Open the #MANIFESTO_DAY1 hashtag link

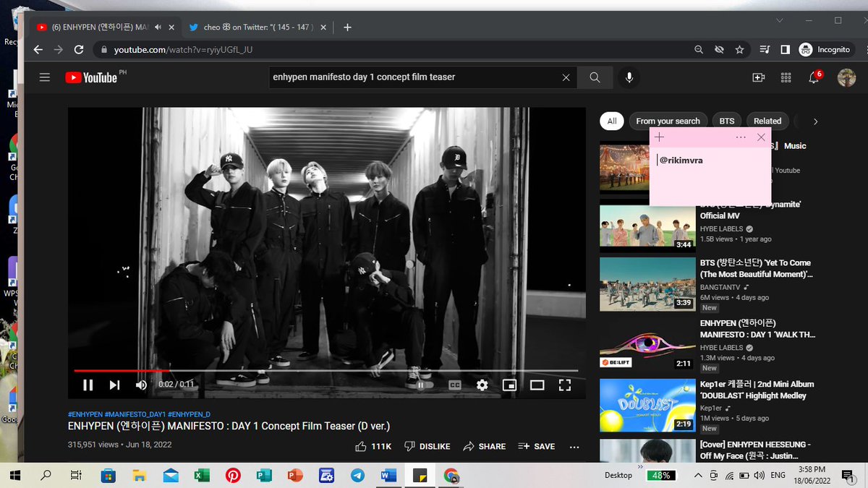coord(135,414)
